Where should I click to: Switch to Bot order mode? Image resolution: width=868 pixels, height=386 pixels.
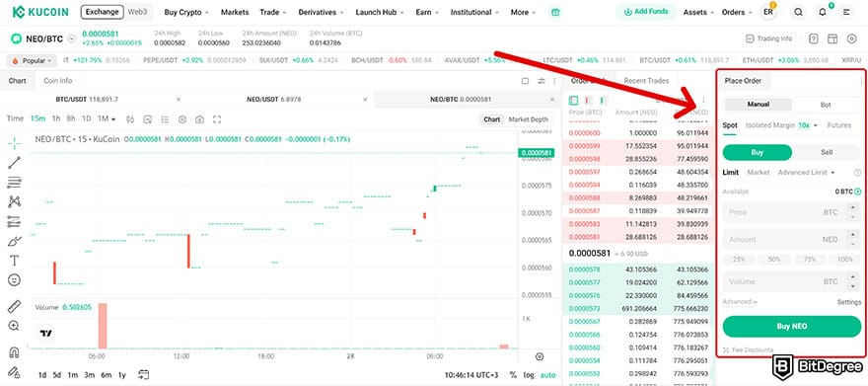(x=826, y=105)
